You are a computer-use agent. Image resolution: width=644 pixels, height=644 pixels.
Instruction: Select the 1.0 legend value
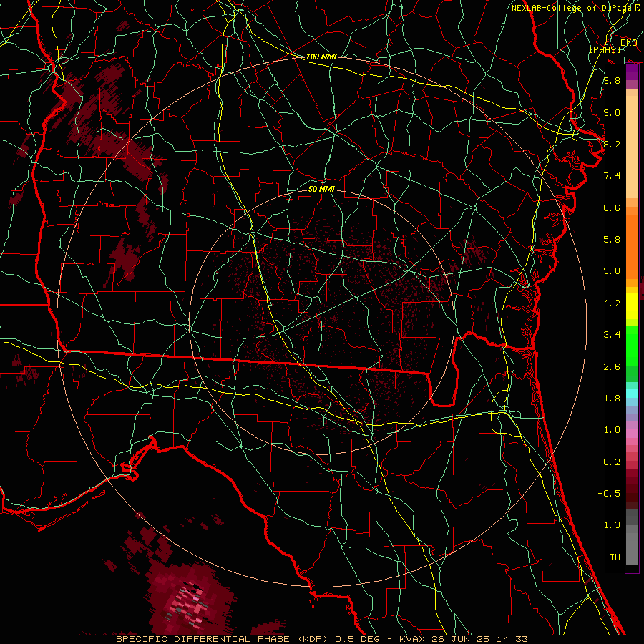point(612,430)
